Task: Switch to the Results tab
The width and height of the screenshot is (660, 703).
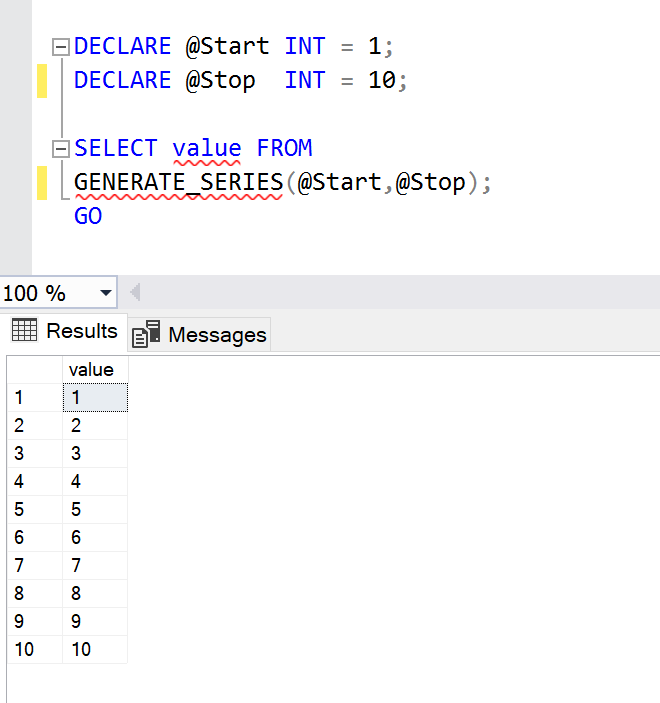Action: click(x=66, y=331)
